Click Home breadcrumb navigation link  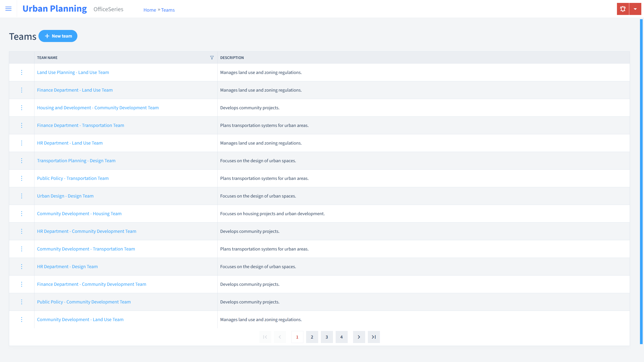(150, 10)
